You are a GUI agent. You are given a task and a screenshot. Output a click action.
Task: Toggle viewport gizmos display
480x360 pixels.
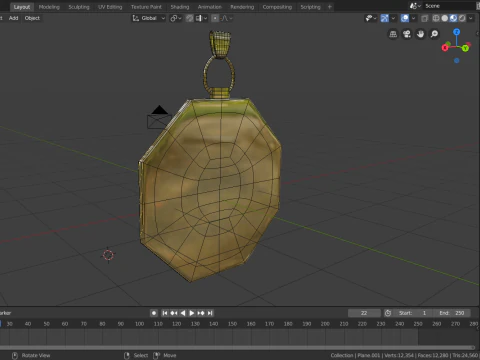[x=385, y=18]
